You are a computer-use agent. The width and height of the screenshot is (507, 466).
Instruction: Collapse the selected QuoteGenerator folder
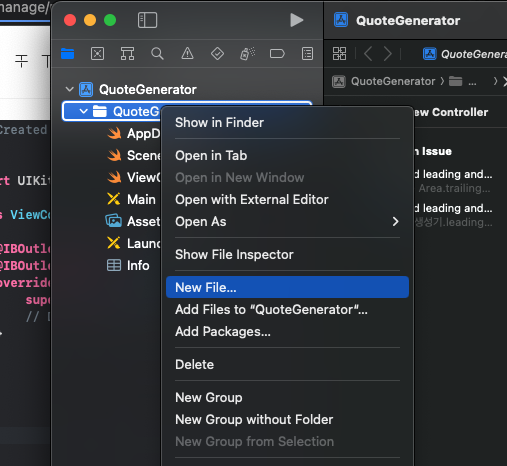84,111
